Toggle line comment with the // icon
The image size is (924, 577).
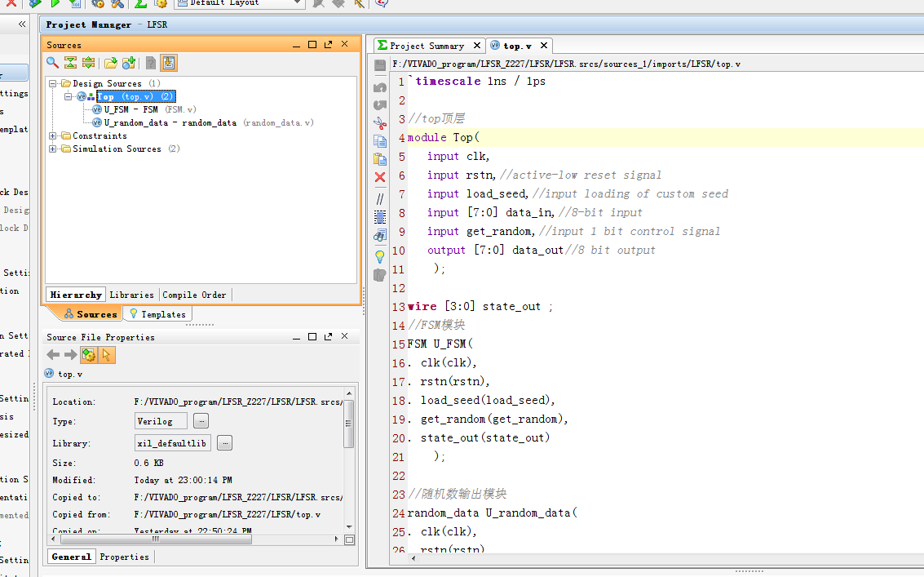pos(380,198)
